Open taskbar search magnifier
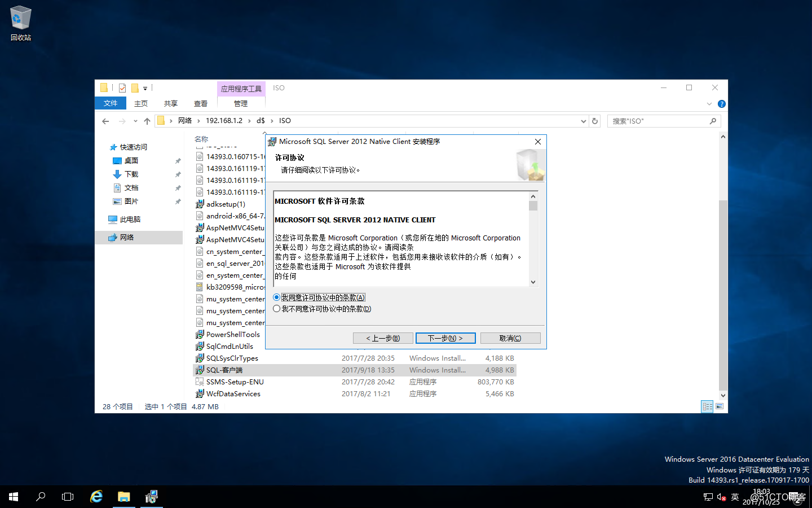 pos(41,497)
